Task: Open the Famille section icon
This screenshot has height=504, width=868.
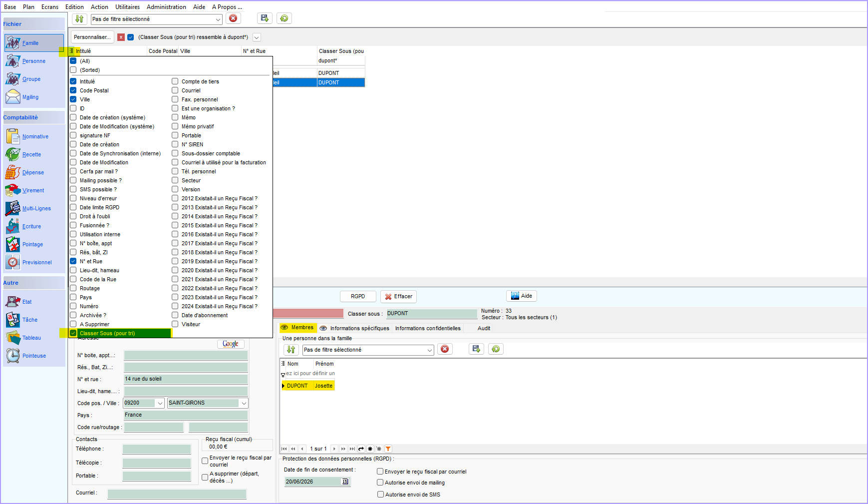Action: point(13,43)
